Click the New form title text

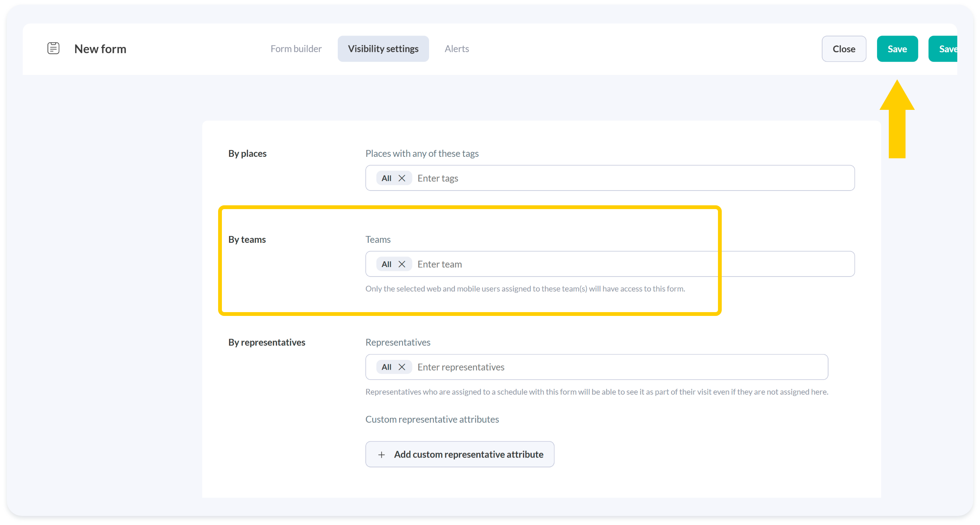pos(100,49)
